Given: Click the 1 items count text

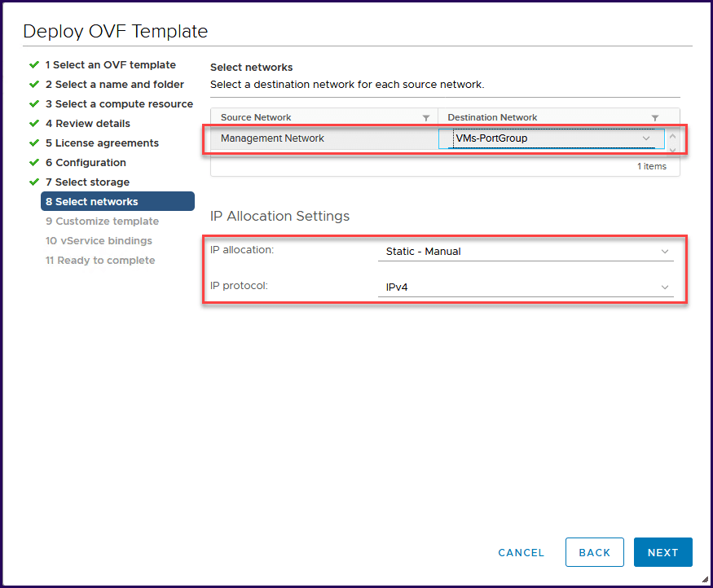Looking at the screenshot, I should point(652,166).
